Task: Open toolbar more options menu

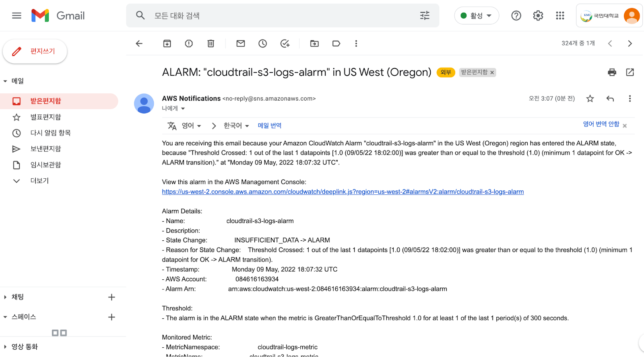Action: 356,43
